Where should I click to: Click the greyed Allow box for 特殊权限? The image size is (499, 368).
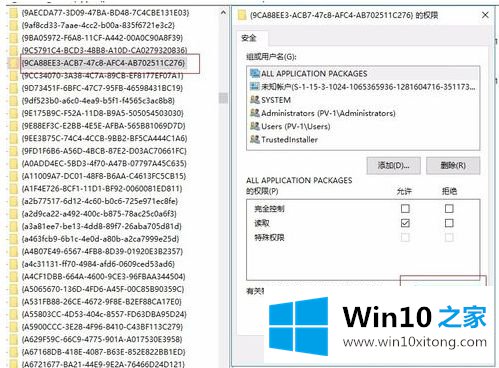point(405,237)
